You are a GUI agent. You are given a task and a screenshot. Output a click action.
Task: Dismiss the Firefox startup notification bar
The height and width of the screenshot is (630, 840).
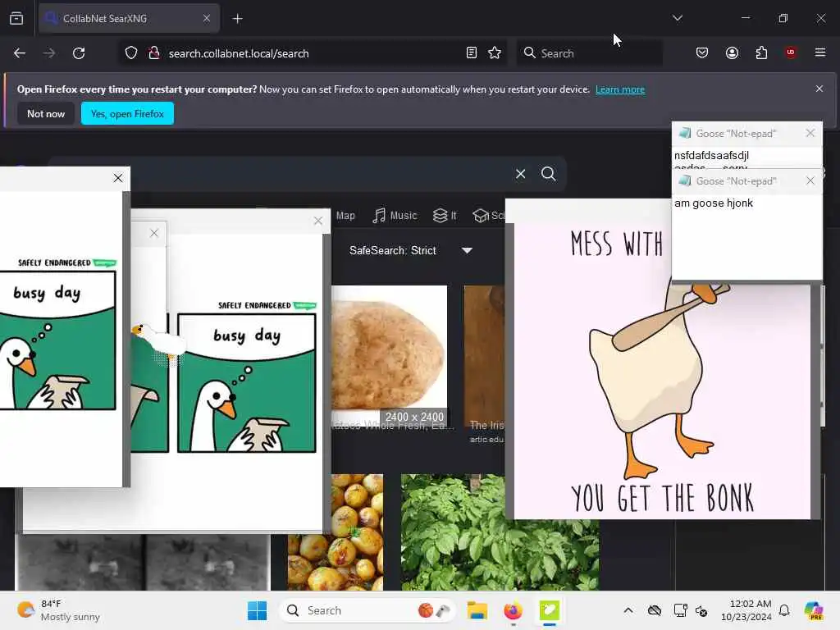819,89
